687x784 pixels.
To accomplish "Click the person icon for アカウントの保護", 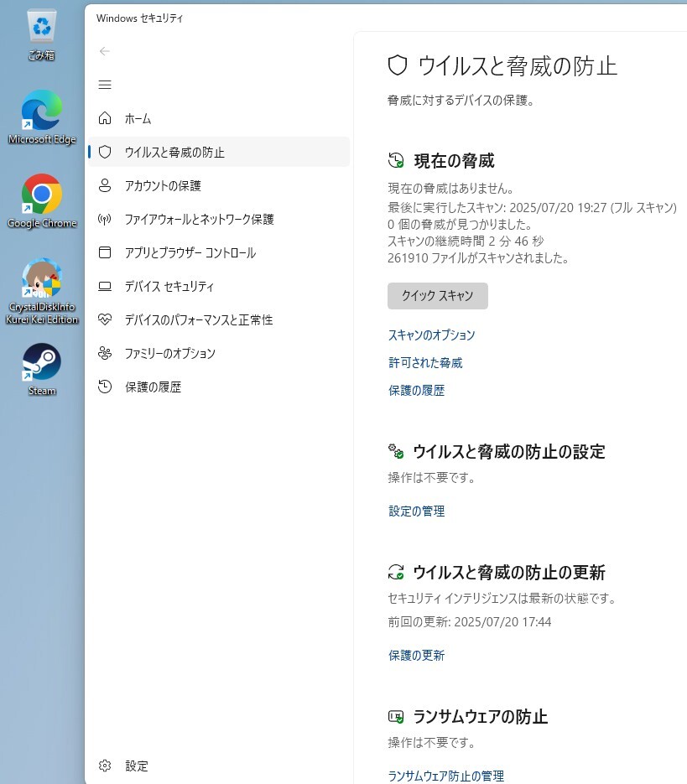I will 105,185.
